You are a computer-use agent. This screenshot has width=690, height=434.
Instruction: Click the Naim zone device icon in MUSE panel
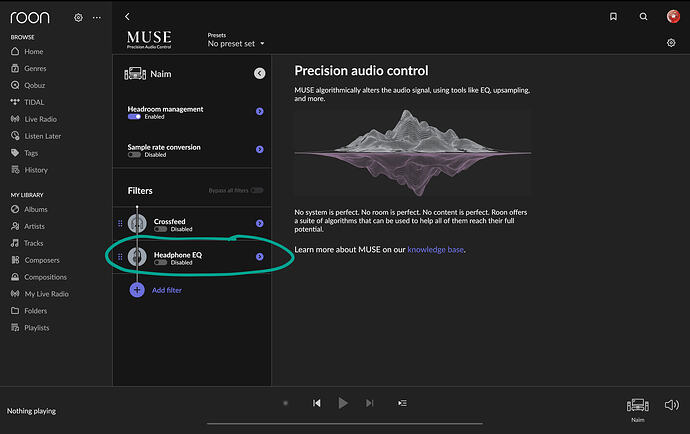[135, 74]
